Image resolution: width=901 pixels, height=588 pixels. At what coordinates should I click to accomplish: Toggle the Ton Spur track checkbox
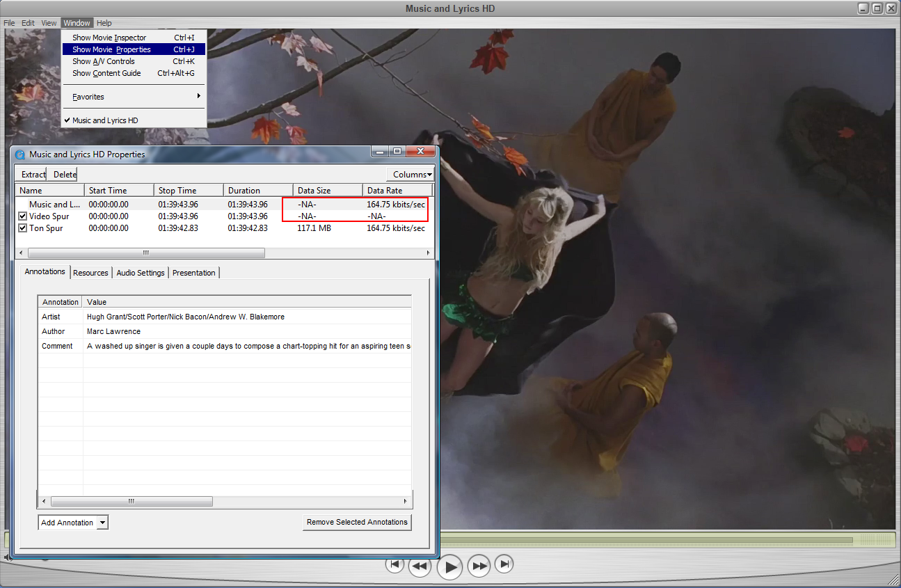point(23,228)
